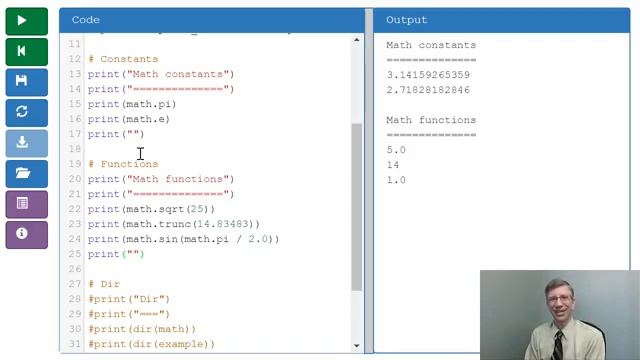
Task: Click line number 18 in the gutter
Action: [75, 149]
